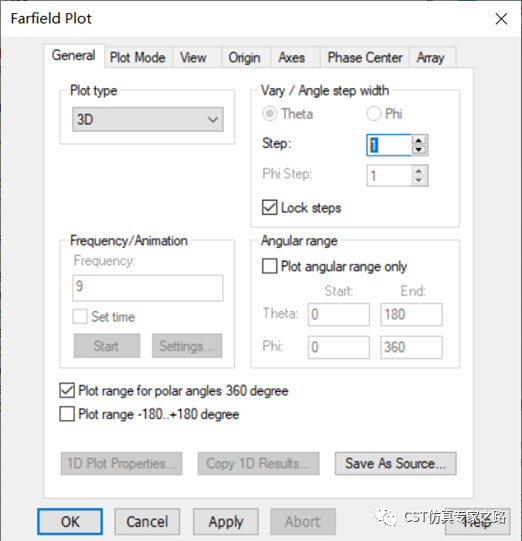Focus the Step value input field
The width and height of the screenshot is (522, 541).
[389, 145]
